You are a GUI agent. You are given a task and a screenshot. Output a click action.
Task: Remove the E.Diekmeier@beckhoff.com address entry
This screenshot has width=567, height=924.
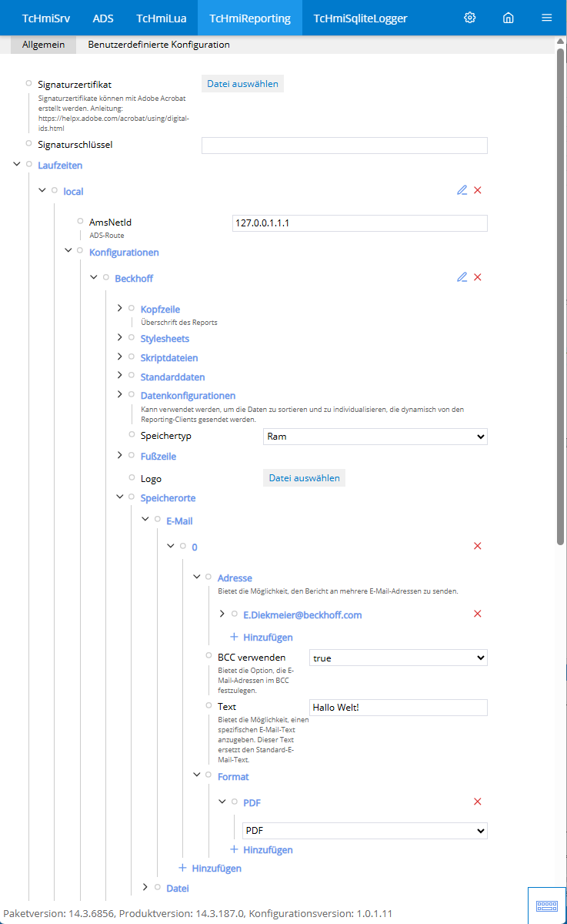click(478, 614)
